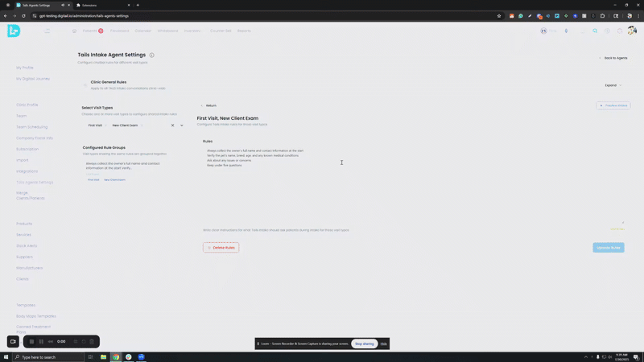Open Counter Sell in the top navigation
This screenshot has width=644, height=362.
(x=221, y=31)
